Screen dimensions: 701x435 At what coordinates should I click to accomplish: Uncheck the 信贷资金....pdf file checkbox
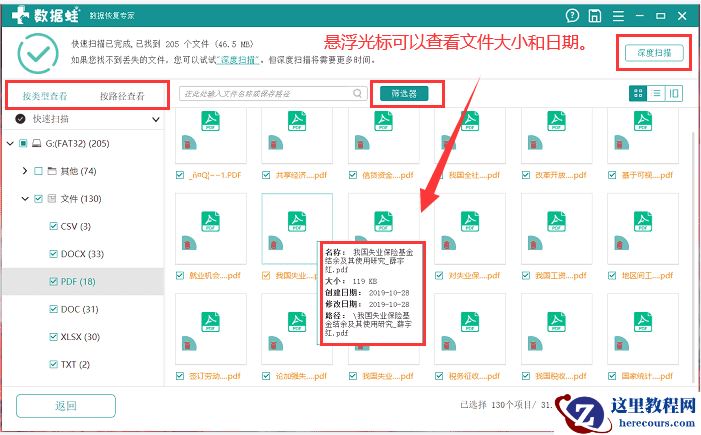[353, 175]
